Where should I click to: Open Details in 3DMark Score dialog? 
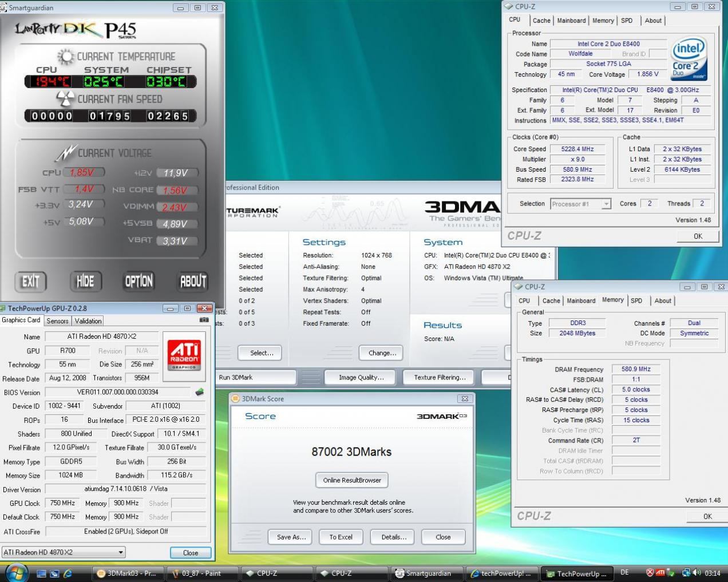393,537
